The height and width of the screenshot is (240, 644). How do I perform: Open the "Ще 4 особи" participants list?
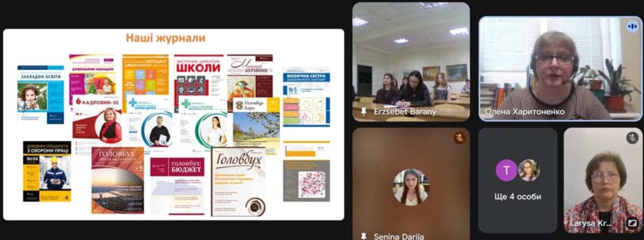[x=517, y=197]
